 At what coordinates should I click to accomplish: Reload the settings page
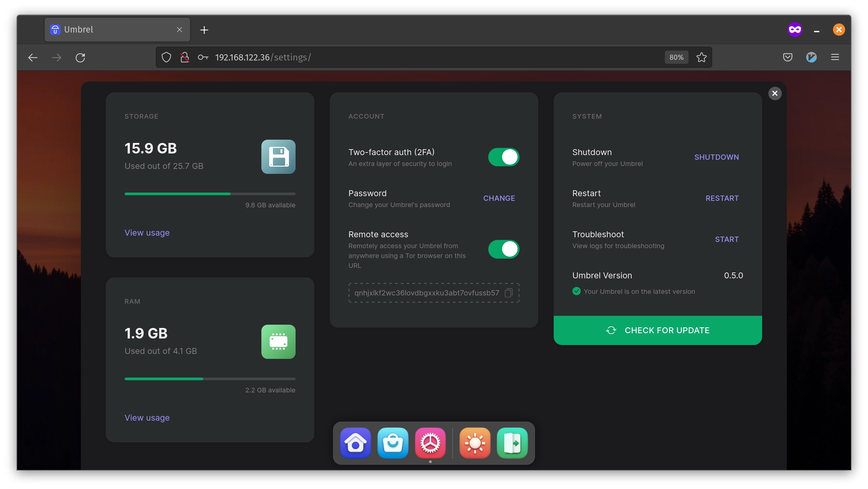pyautogui.click(x=80, y=58)
